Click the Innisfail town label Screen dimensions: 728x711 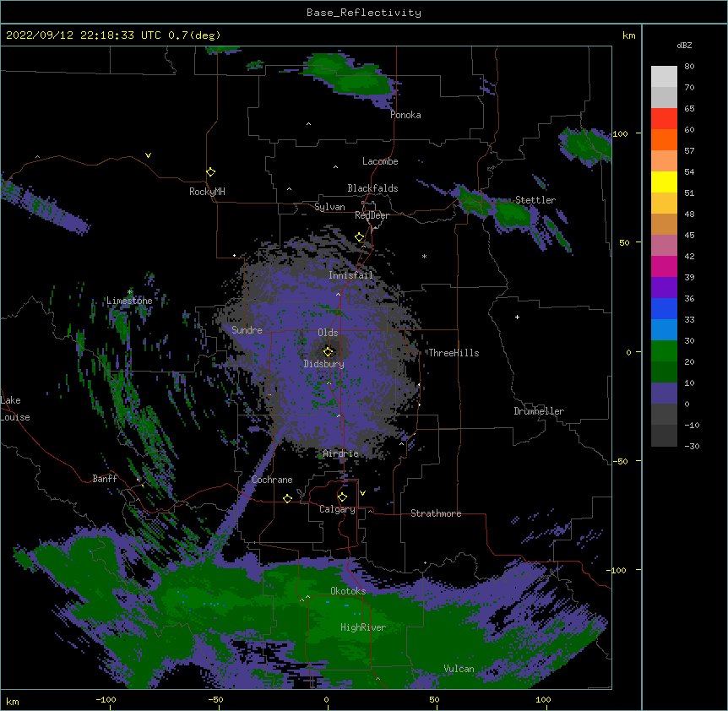(x=350, y=275)
